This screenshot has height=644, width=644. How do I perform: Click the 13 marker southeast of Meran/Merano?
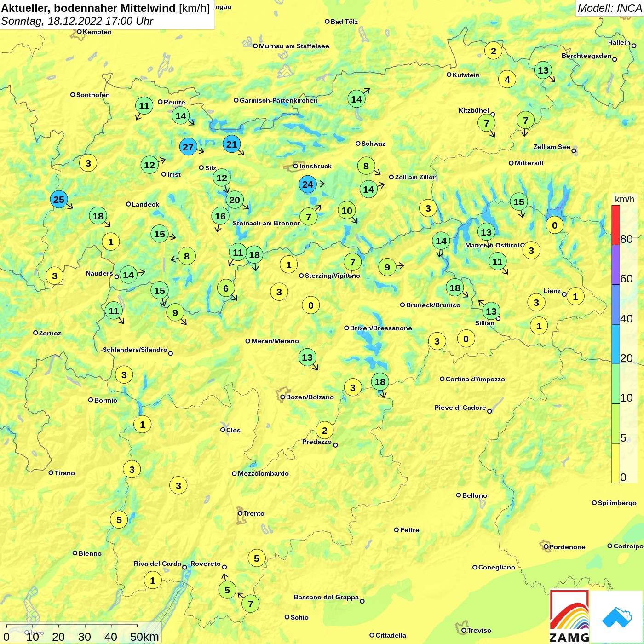point(307,357)
